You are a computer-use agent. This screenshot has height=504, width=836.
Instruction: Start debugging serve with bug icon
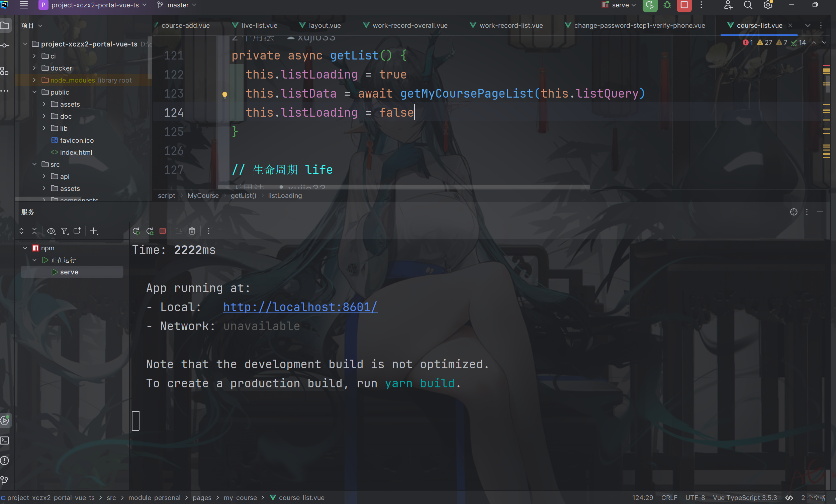pyautogui.click(x=667, y=5)
